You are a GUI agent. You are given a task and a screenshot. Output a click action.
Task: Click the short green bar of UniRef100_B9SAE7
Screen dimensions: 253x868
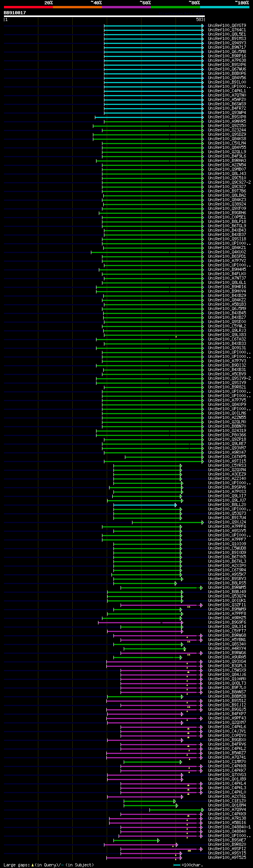pos(136,840)
